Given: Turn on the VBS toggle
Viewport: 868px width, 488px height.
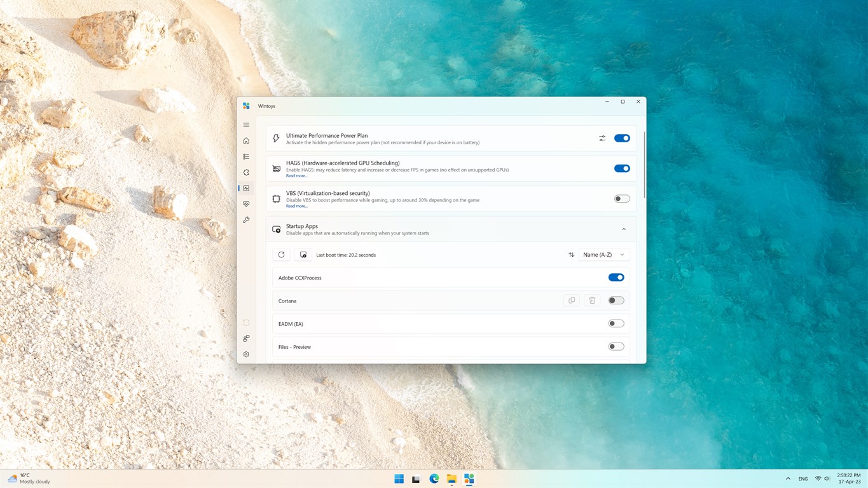Looking at the screenshot, I should 622,199.
